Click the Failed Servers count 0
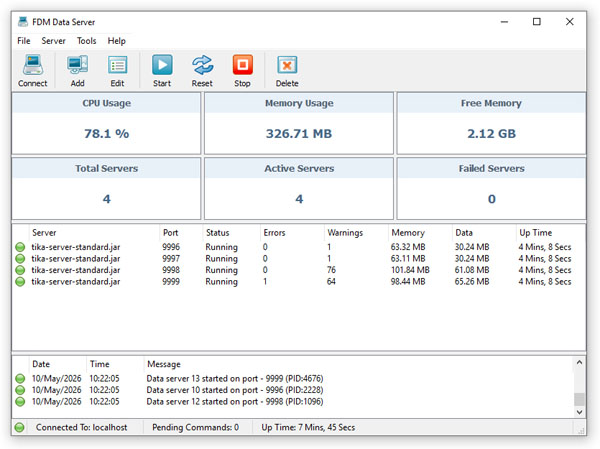 492,199
